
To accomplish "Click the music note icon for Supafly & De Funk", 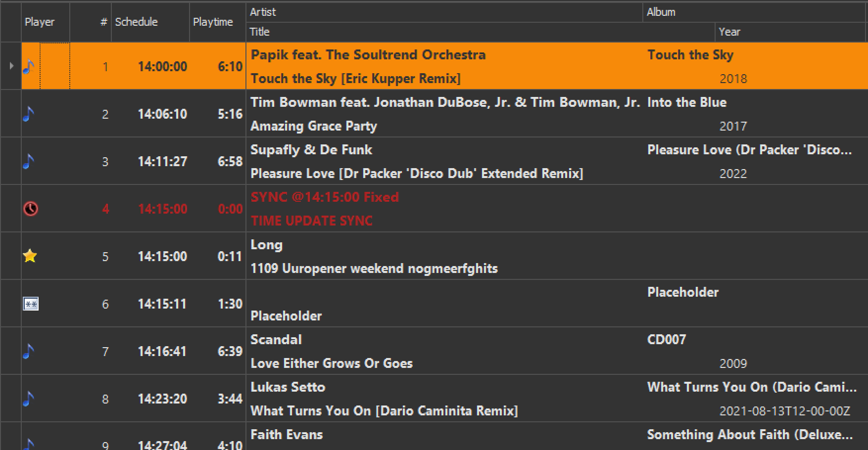I will point(29,161).
